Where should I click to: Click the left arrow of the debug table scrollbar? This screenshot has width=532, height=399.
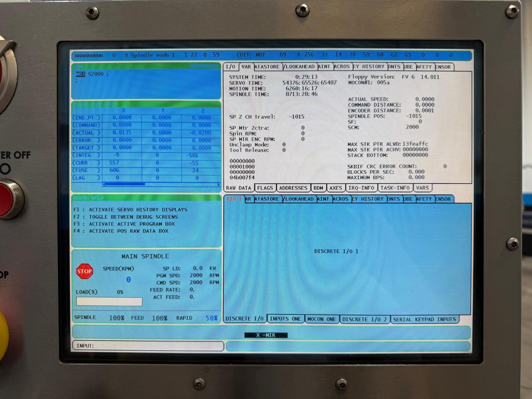coord(104,184)
